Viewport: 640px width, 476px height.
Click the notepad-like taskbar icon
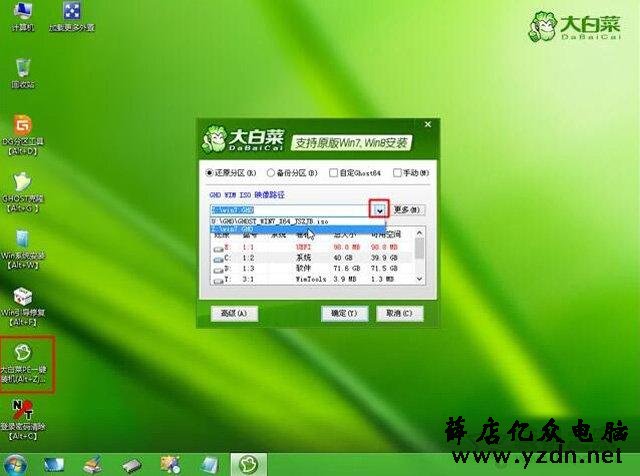209,465
